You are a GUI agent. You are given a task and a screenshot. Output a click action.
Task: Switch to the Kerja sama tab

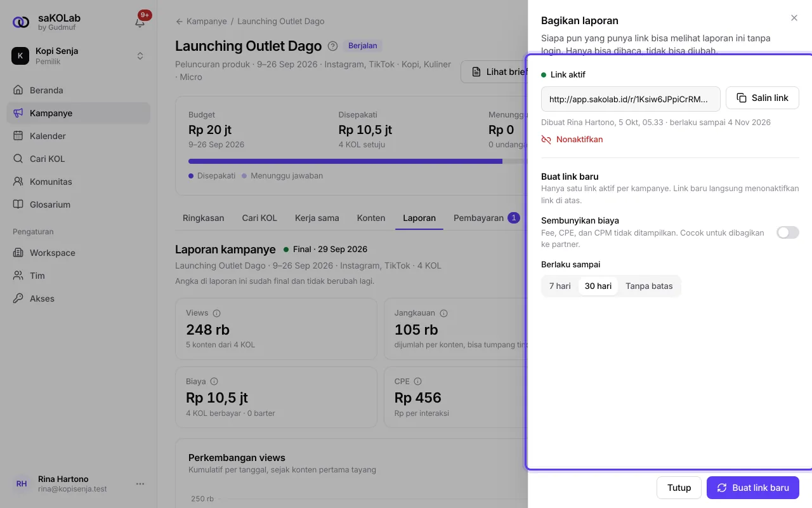coord(317,218)
